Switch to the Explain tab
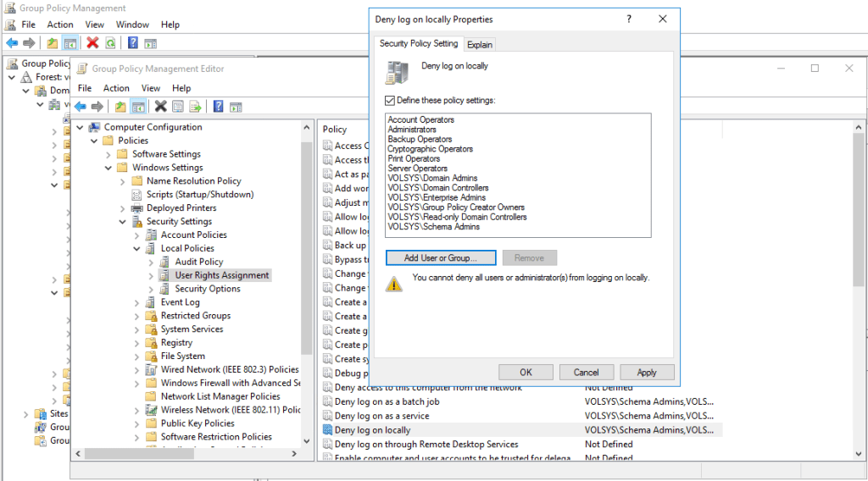Viewport: 868px width, 481px height. tap(479, 44)
